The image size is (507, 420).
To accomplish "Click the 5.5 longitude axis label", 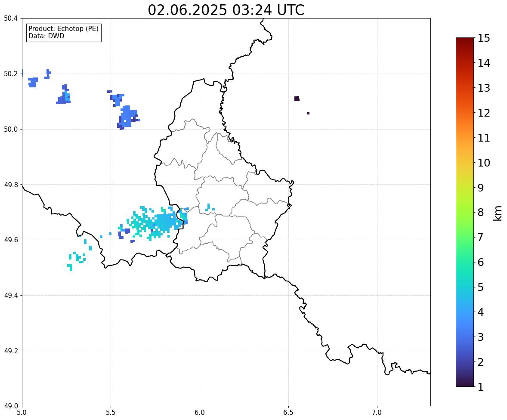I will (x=111, y=413).
